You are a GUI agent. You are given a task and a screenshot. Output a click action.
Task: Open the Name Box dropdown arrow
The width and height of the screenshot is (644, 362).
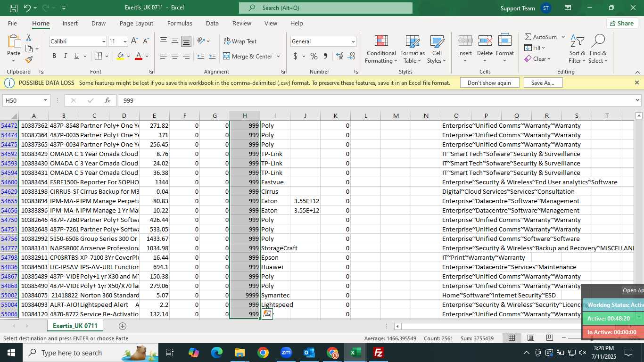46,100
